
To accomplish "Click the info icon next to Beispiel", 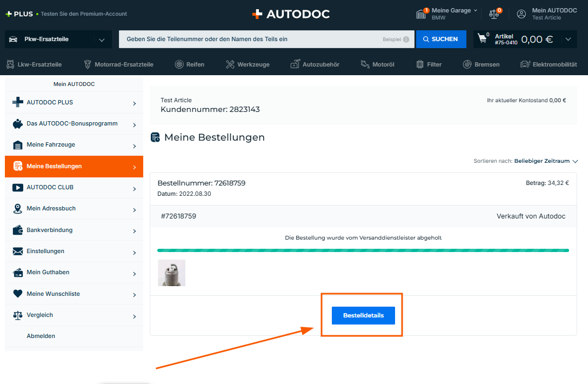I will click(406, 39).
